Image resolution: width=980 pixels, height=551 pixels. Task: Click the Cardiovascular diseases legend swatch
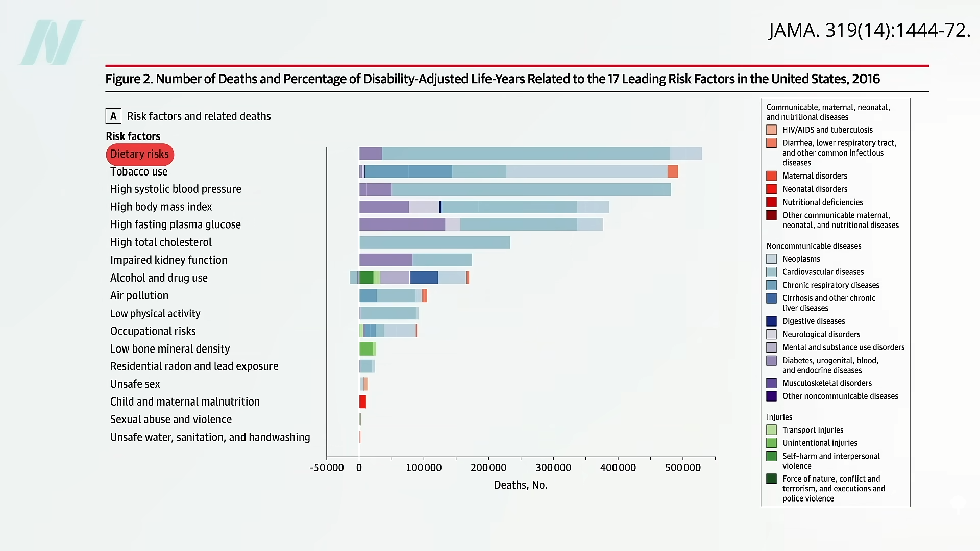click(771, 272)
